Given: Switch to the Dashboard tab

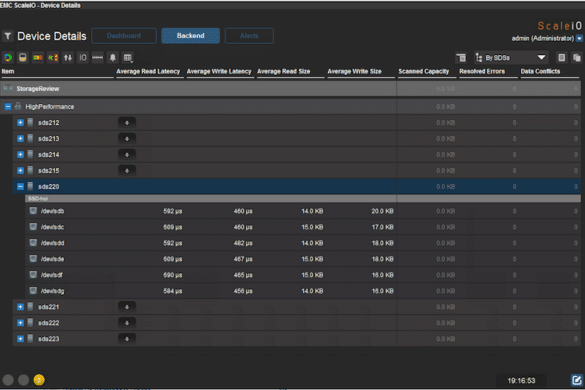Looking at the screenshot, I should coord(124,36).
